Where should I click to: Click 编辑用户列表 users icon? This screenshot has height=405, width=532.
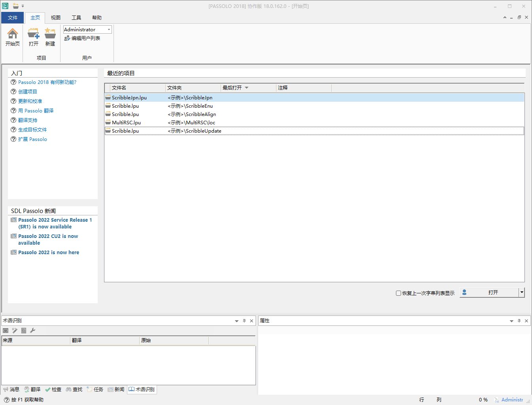tap(67, 38)
